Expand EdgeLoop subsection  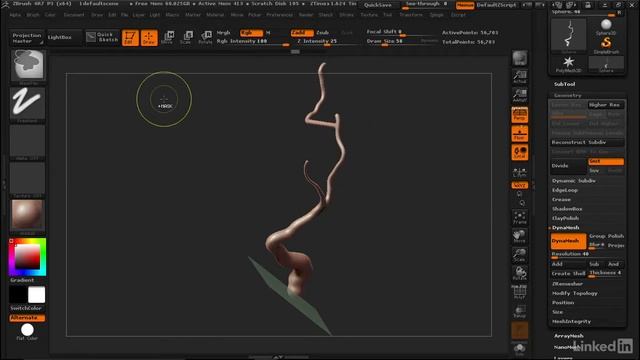pos(565,190)
